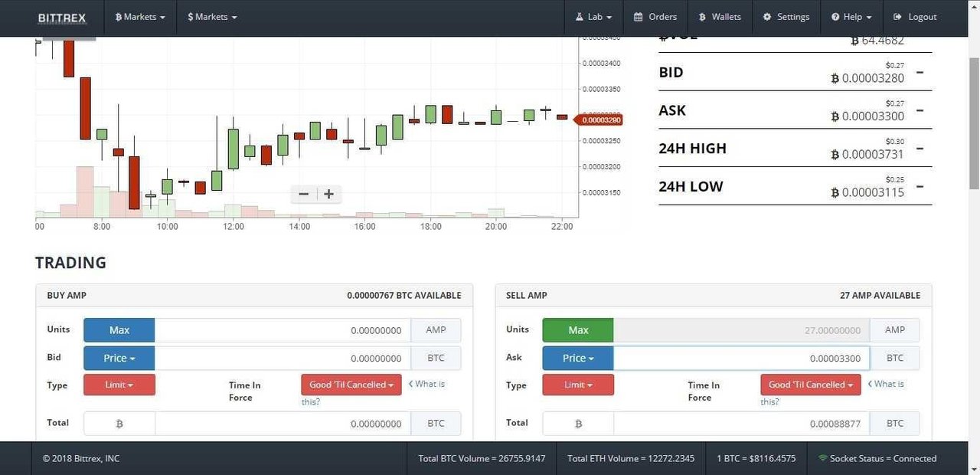Image resolution: width=980 pixels, height=475 pixels.
Task: Click the Socket Status connected indicator
Action: [x=877, y=458]
